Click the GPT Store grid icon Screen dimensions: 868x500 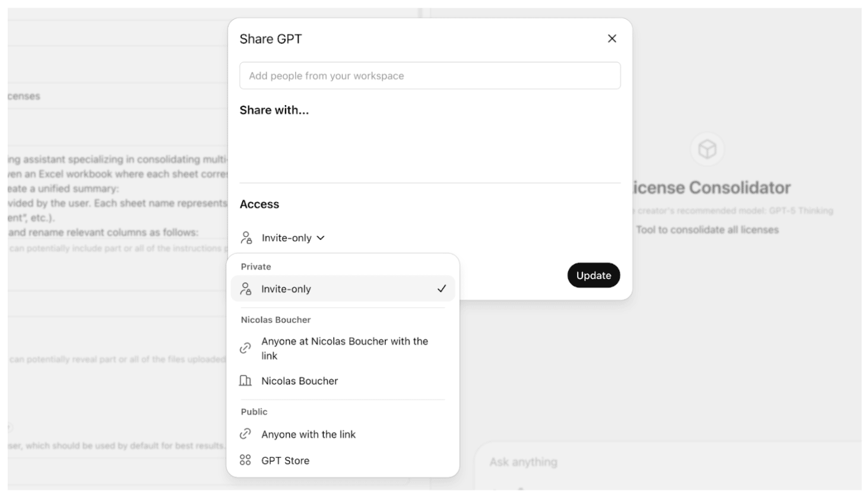(x=245, y=460)
